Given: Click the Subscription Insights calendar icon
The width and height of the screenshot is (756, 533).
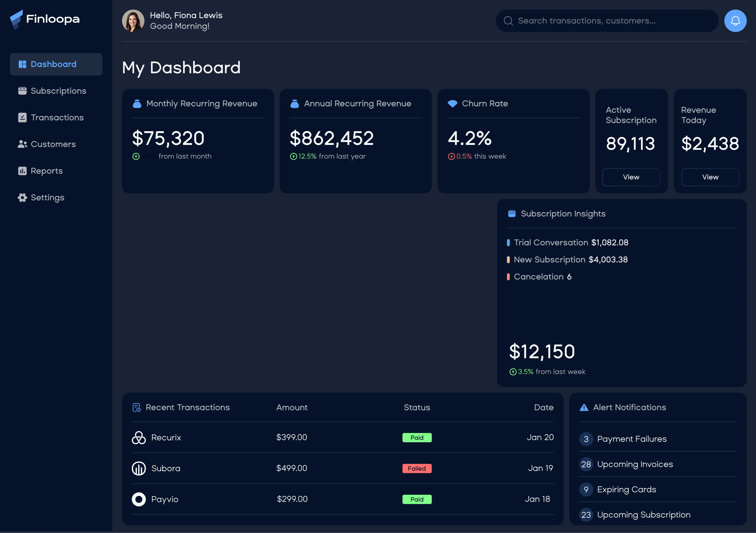Looking at the screenshot, I should click(x=512, y=214).
